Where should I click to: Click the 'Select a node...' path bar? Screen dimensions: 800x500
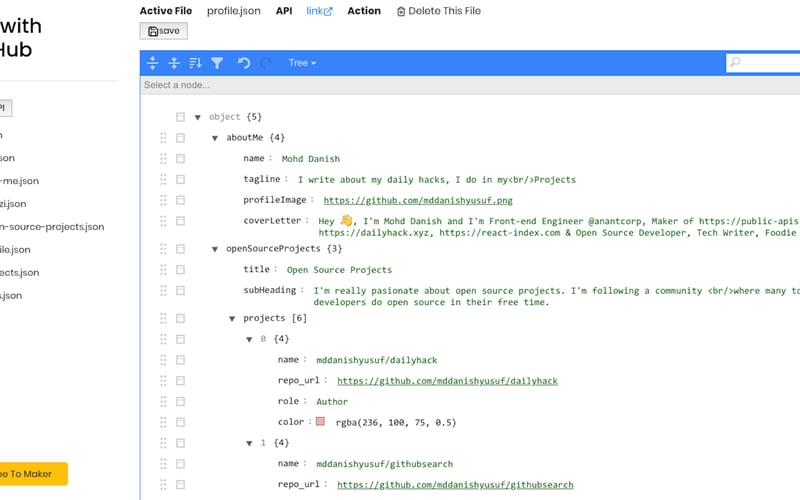470,85
